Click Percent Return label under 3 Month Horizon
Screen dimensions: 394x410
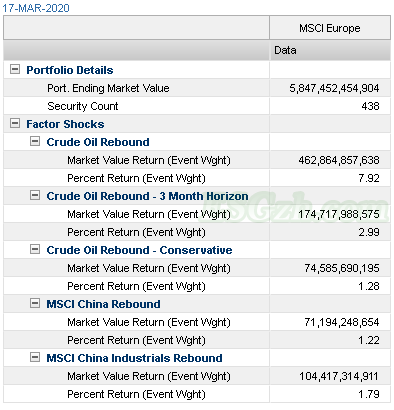(x=136, y=232)
